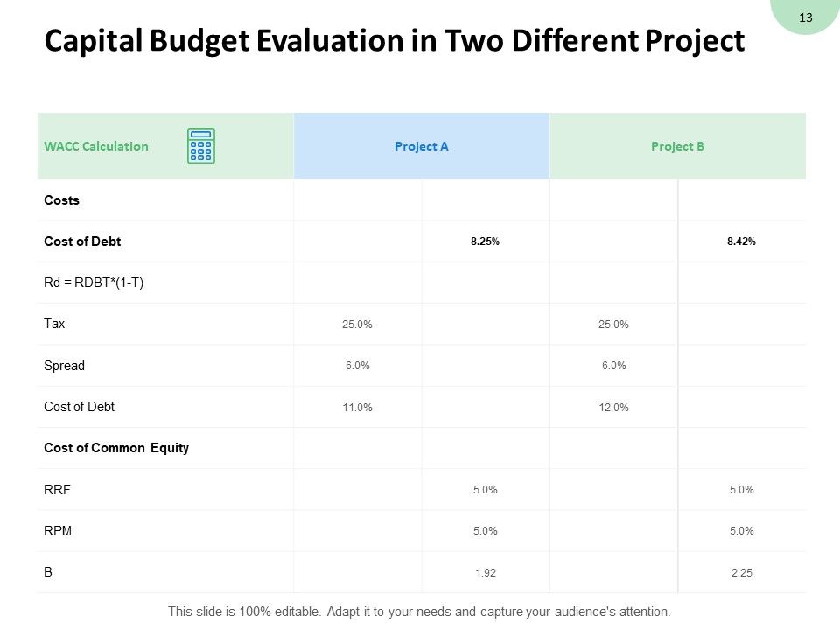This screenshot has height=630, width=840.
Task: Click the Project A RPM value 5.0%
Action: (485, 531)
